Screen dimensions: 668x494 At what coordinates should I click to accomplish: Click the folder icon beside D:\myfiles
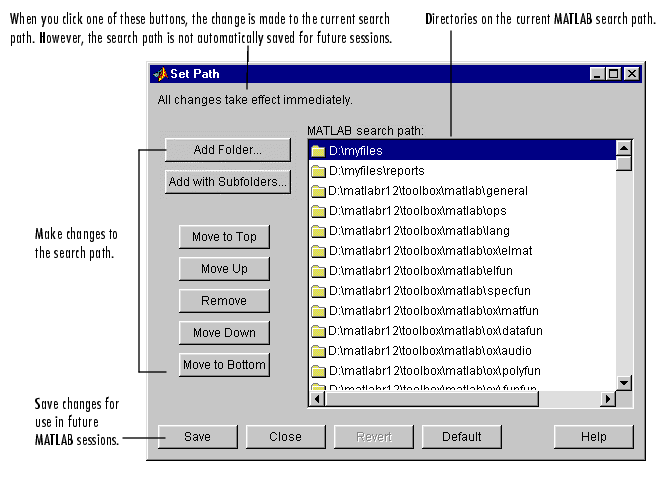(318, 151)
